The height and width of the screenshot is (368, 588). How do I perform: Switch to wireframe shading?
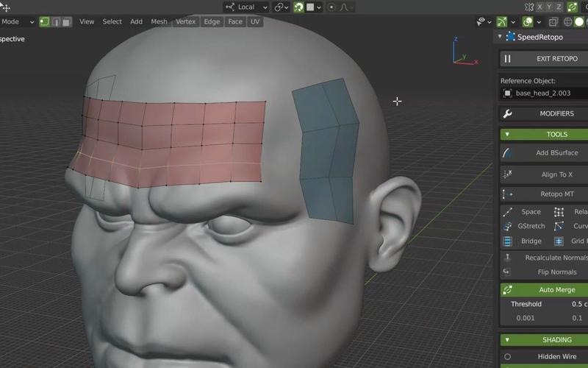[568, 22]
